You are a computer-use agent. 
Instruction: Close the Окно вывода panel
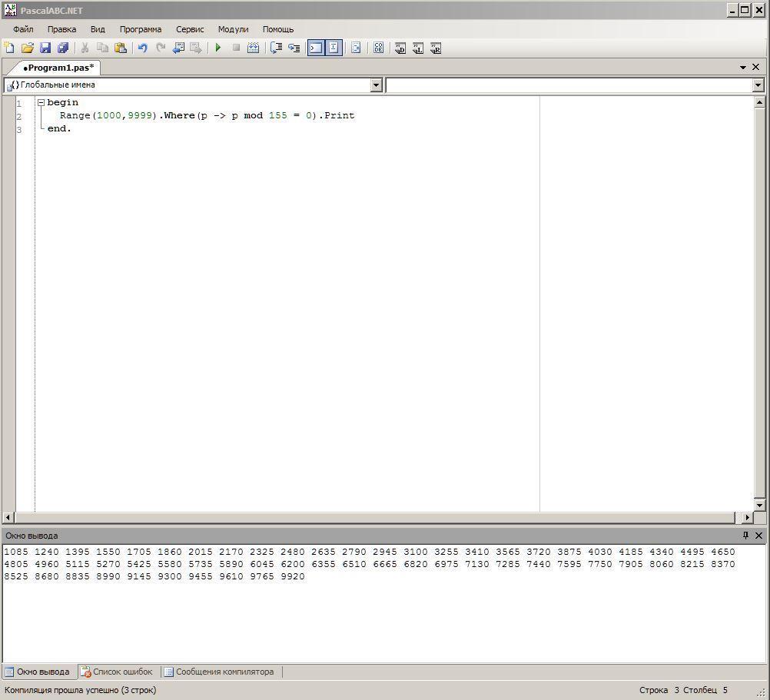pos(758,536)
